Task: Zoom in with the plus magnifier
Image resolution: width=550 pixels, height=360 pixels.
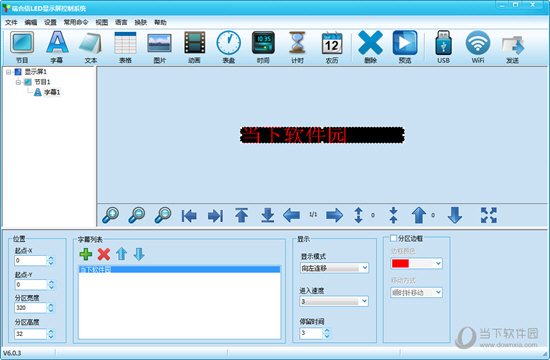Action: [110, 215]
